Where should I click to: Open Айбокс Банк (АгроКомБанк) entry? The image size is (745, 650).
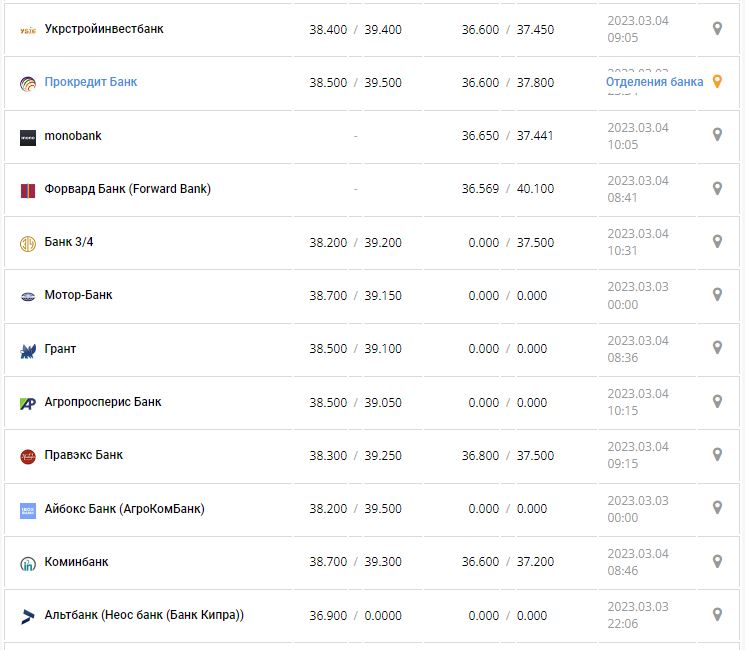pyautogui.click(x=124, y=508)
